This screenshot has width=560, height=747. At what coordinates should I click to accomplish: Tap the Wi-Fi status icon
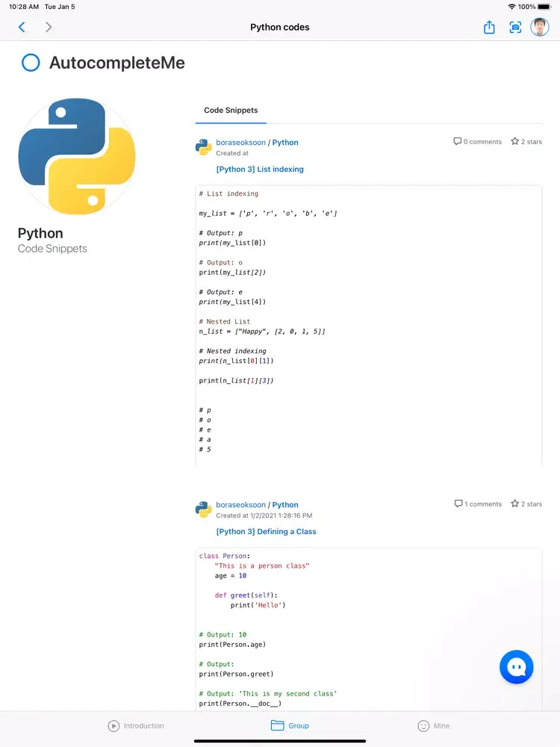(512, 7)
